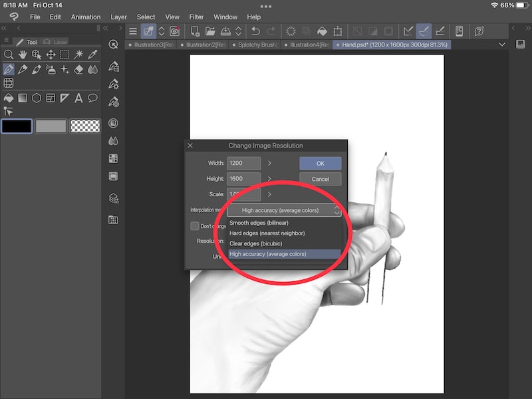This screenshot has height=399, width=532.
Task: Pick the Hand pan tool
Action: pos(23,55)
